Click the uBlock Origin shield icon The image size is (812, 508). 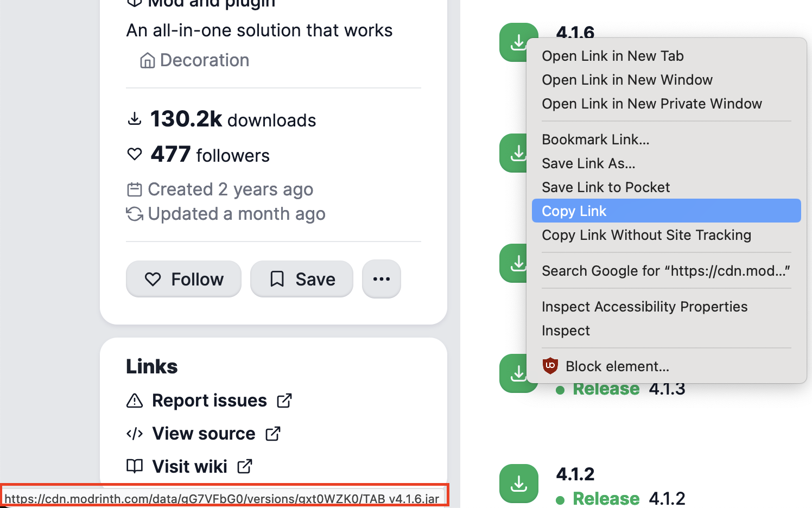pos(550,366)
